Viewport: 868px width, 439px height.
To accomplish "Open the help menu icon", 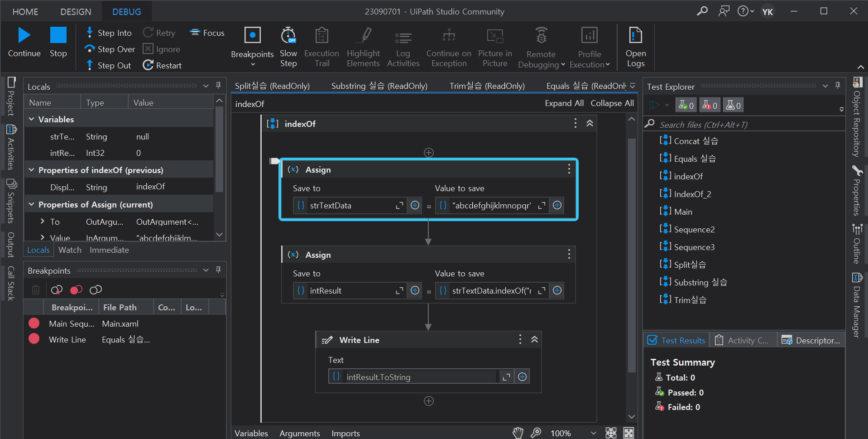I will [x=745, y=11].
